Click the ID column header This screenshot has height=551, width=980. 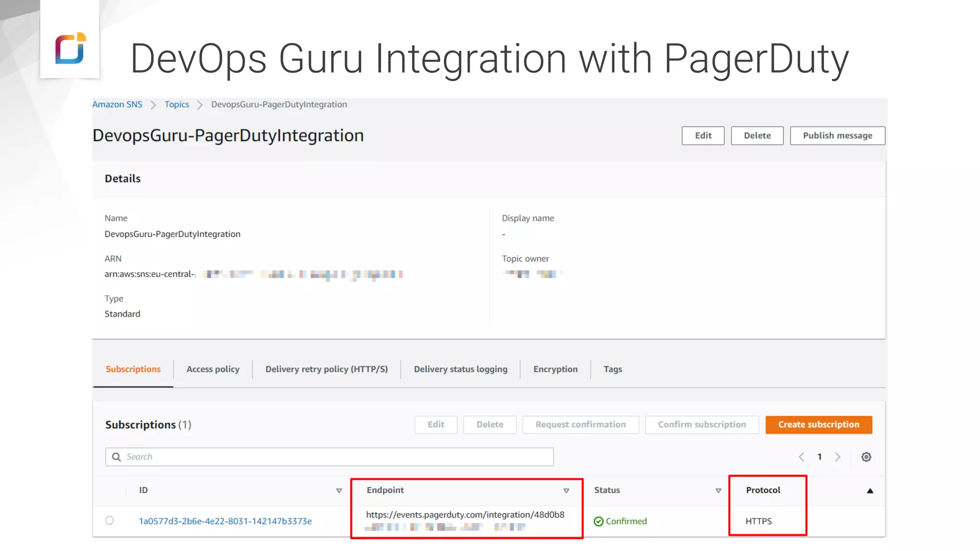[x=144, y=490]
